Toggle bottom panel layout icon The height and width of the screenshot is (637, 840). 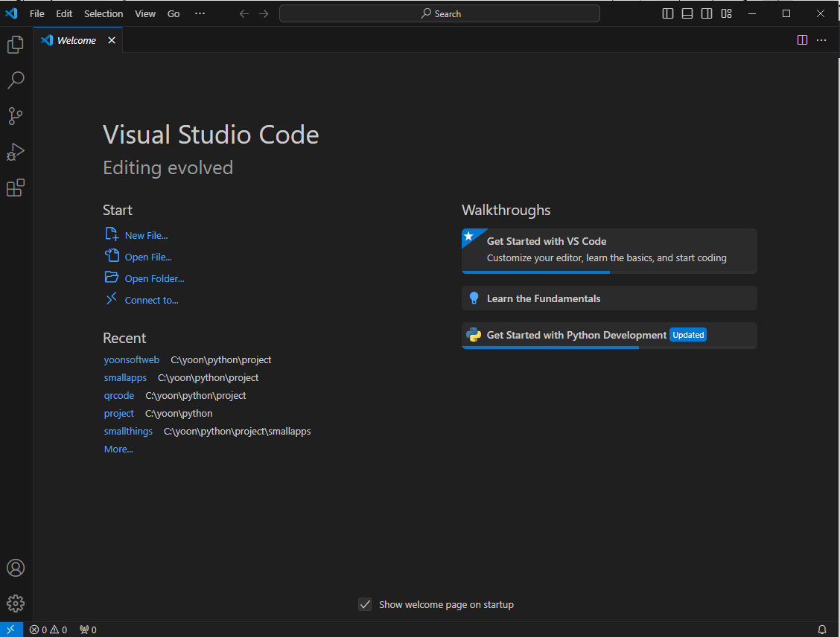[x=687, y=14]
